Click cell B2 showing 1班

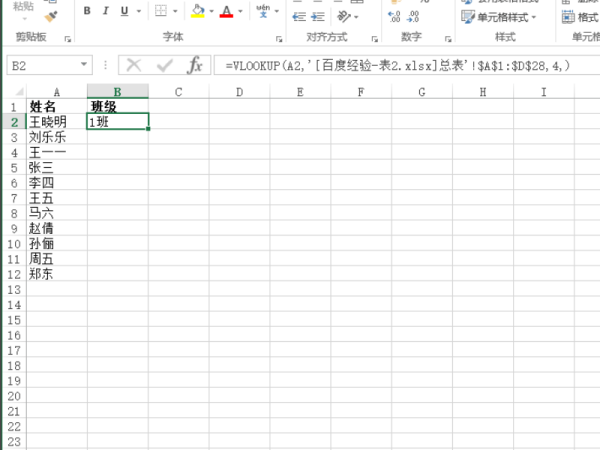tap(117, 122)
